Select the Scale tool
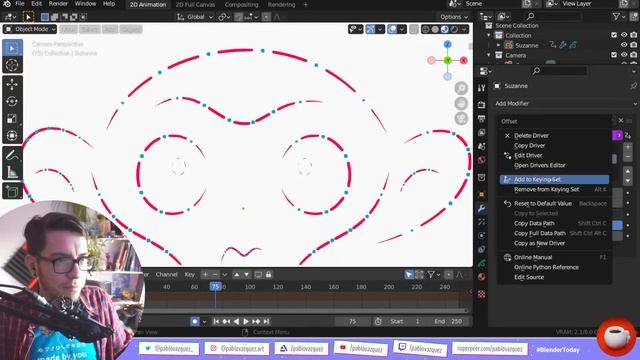Viewport: 640px width, 360px height. 12,118
